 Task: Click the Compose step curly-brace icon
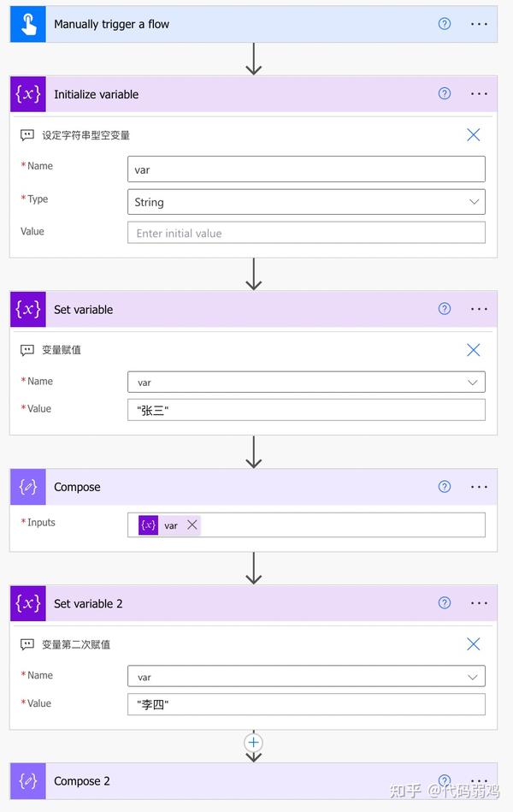28,487
